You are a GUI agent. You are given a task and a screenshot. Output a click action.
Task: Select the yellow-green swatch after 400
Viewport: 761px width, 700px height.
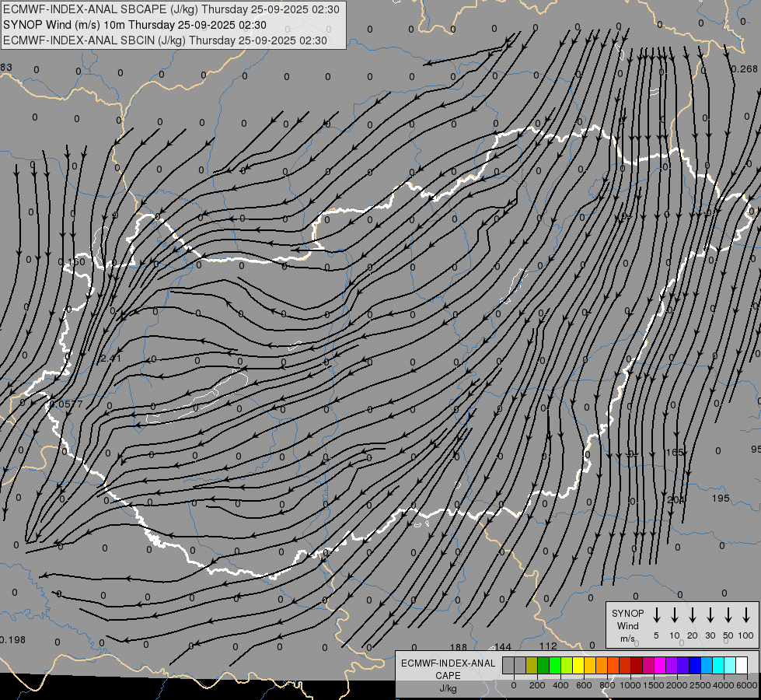[x=567, y=665]
